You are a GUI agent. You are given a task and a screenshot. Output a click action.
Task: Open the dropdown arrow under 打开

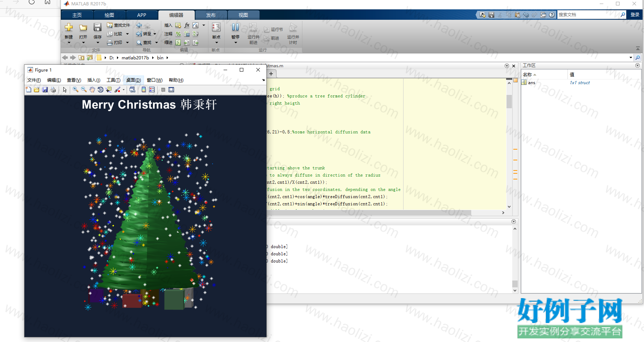click(x=83, y=43)
